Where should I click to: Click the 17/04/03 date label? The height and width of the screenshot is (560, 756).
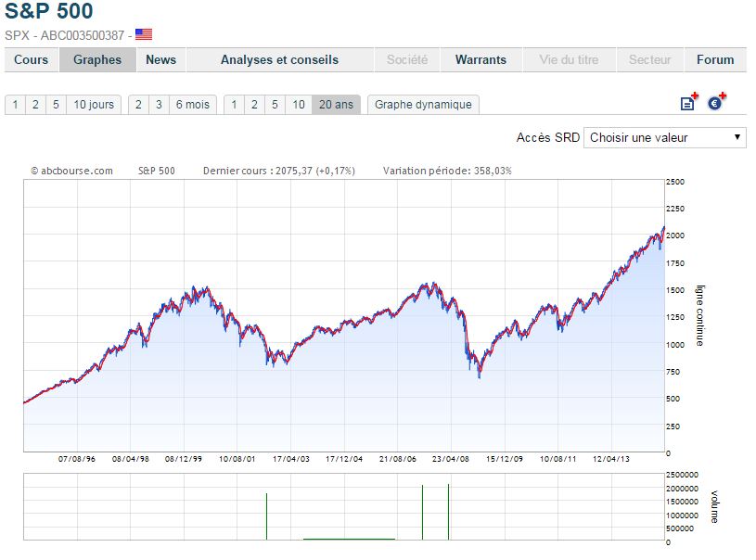point(290,459)
